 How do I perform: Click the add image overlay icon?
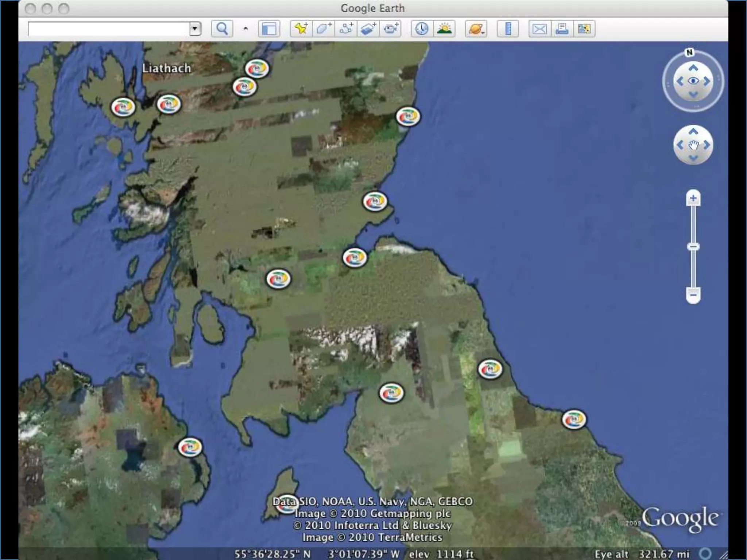pos(368,28)
